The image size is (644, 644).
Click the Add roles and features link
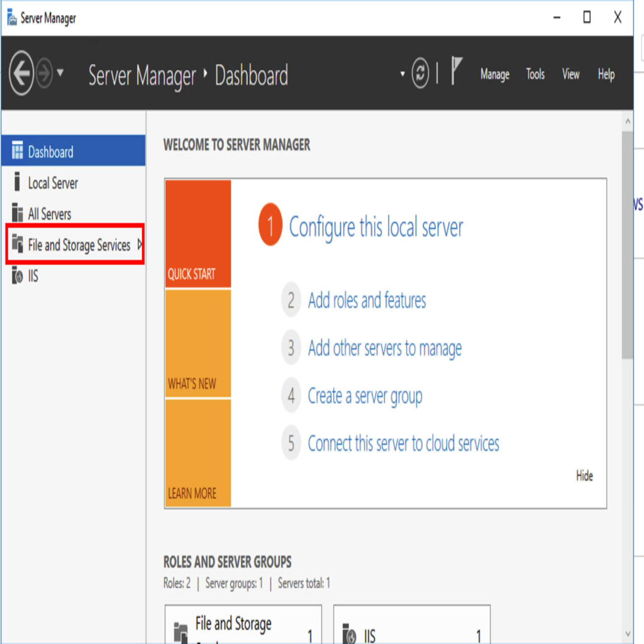367,300
